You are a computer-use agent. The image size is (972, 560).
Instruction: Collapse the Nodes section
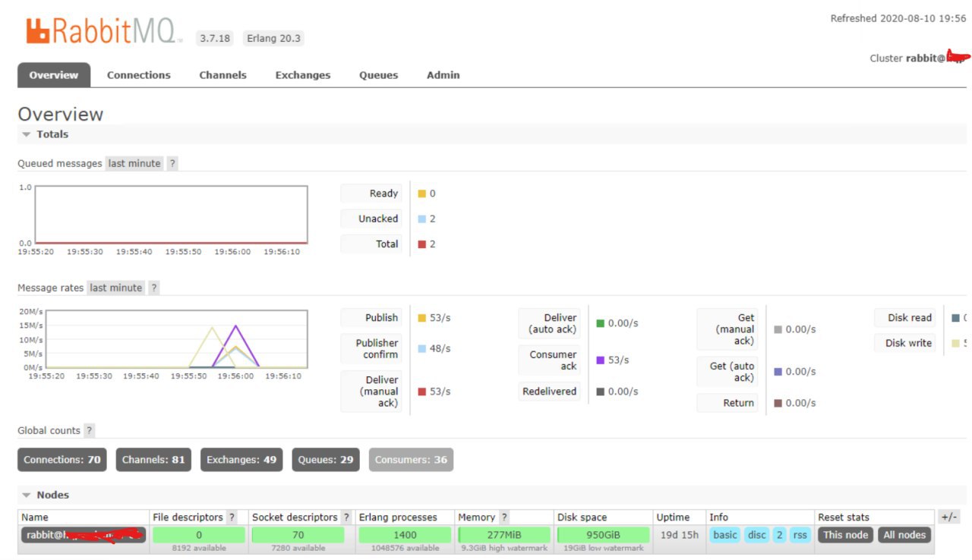tap(46, 495)
